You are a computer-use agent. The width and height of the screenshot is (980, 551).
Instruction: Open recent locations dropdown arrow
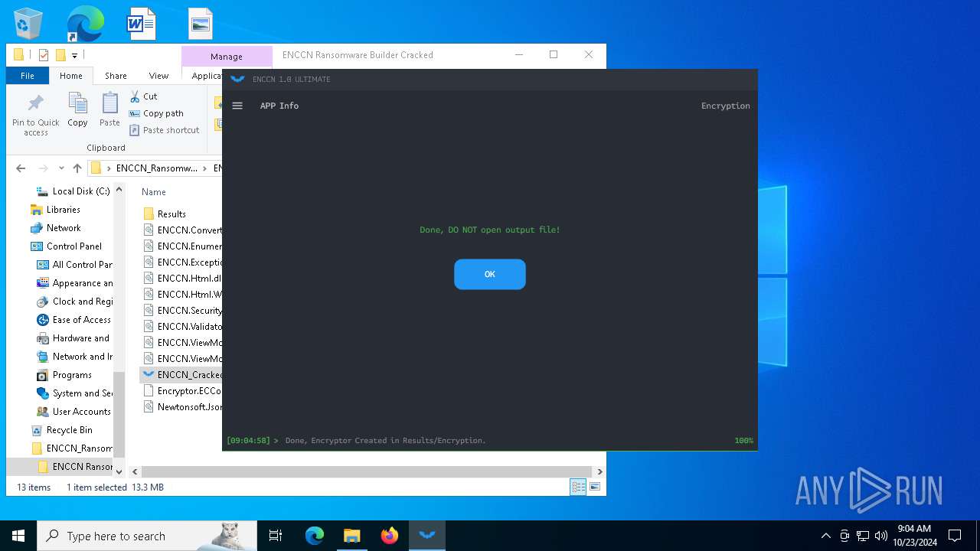61,168
